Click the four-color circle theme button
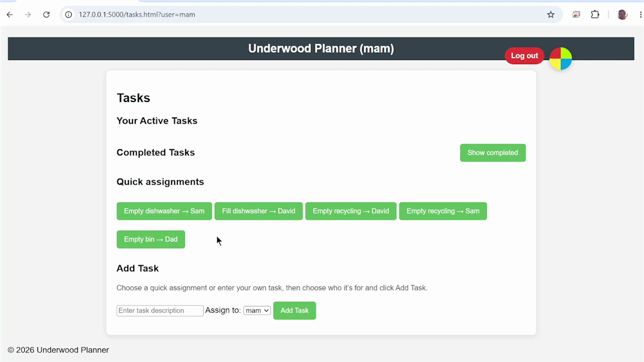The height and width of the screenshot is (362, 644). [560, 59]
